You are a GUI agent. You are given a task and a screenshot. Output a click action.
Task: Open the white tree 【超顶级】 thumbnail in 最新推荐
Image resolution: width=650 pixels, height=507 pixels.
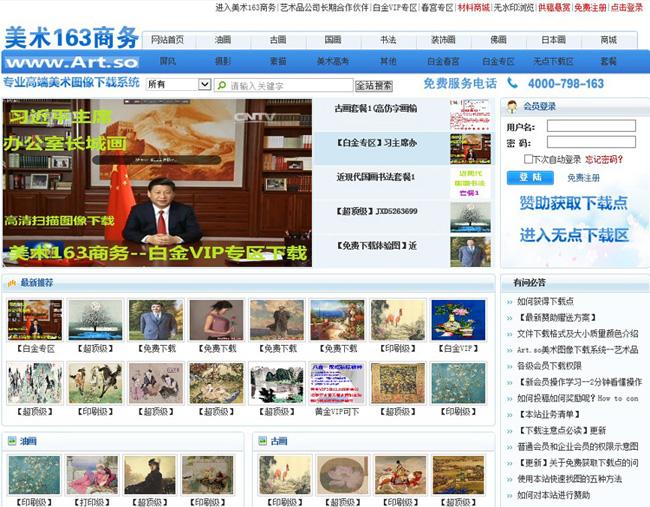[95, 320]
